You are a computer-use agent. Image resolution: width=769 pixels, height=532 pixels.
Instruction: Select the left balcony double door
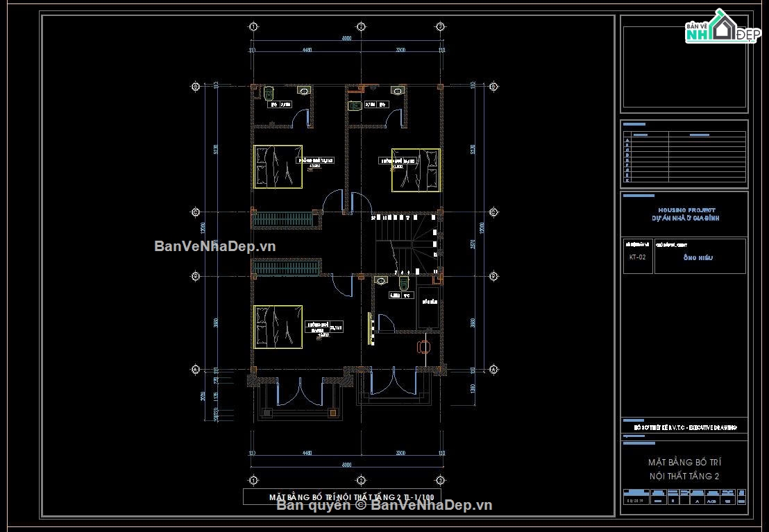tap(300, 391)
